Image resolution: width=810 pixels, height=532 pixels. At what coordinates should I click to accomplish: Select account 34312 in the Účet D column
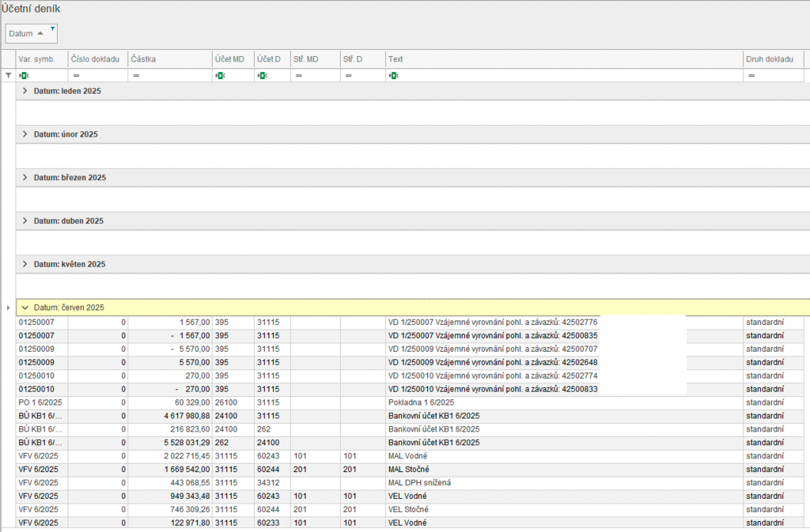tap(272, 483)
